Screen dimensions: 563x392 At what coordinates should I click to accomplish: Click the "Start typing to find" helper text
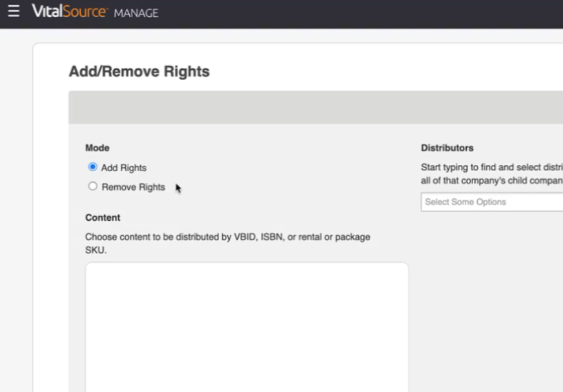point(492,167)
